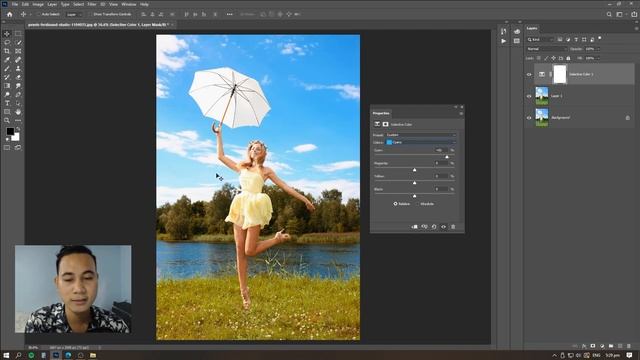The height and width of the screenshot is (360, 640).
Task: Click the Edit Toolbar ellipsis icon
Action: [18, 120]
